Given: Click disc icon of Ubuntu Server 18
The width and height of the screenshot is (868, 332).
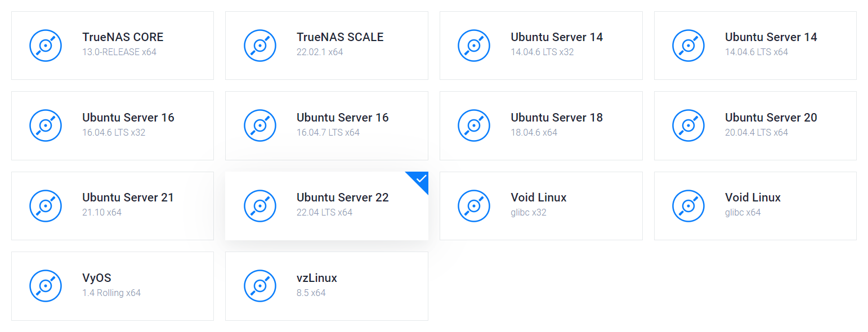Looking at the screenshot, I should tap(474, 125).
